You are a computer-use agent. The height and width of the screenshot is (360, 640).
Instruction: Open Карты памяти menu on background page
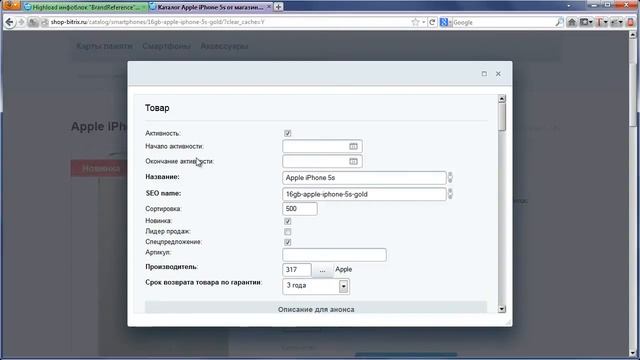coord(104,46)
